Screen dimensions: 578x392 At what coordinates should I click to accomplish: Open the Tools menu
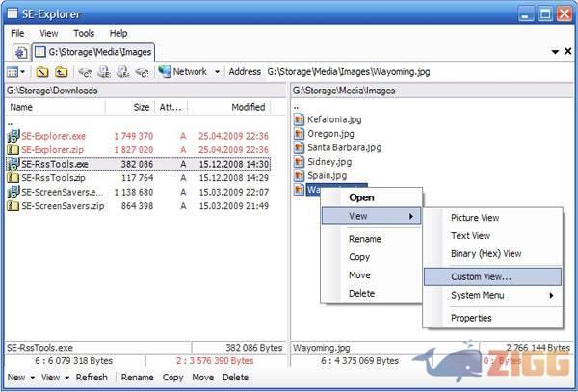pyautogui.click(x=84, y=33)
